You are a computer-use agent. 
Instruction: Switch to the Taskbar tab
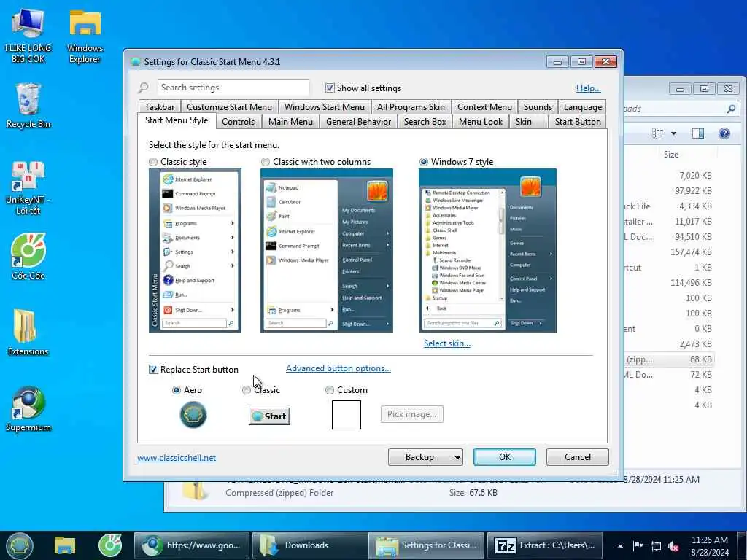pyautogui.click(x=159, y=107)
